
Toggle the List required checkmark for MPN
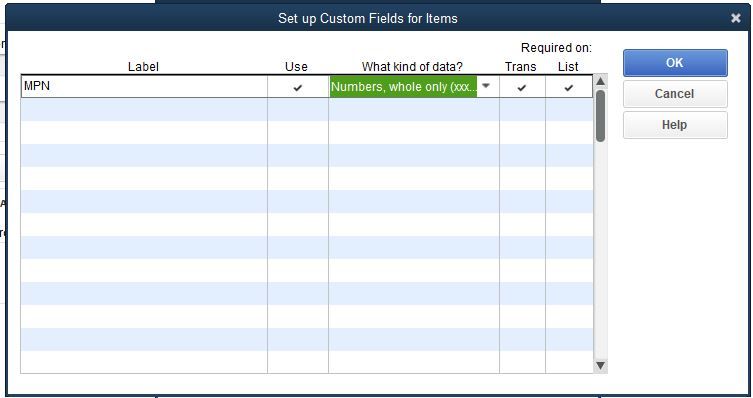[569, 87]
